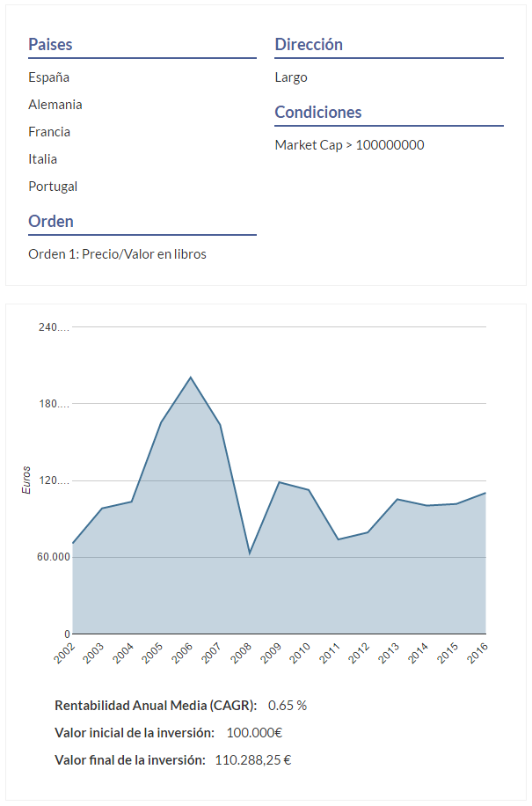Screen dimensions: 532x806
Task: Click the 2016 label on the x-axis
Action: (477, 653)
